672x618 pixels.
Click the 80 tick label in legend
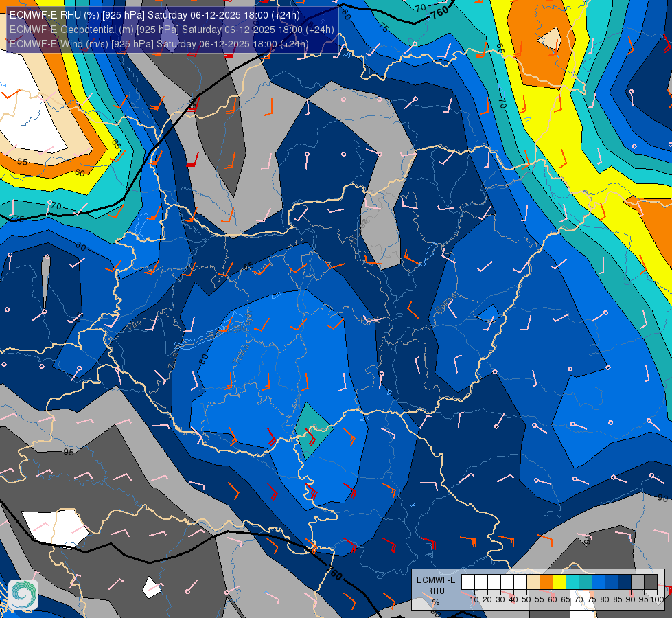pos(605,599)
